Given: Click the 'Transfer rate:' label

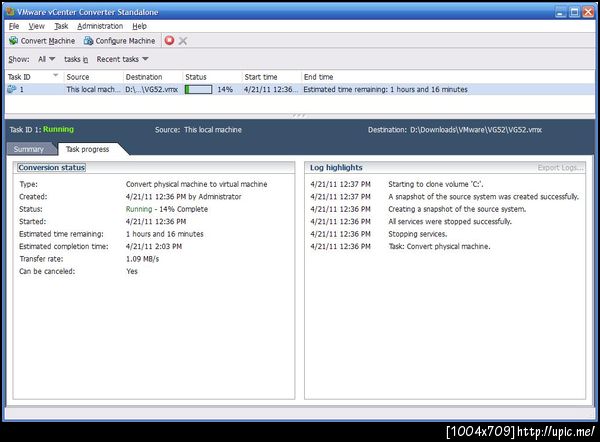Looking at the screenshot, I should pyautogui.click(x=41, y=259).
